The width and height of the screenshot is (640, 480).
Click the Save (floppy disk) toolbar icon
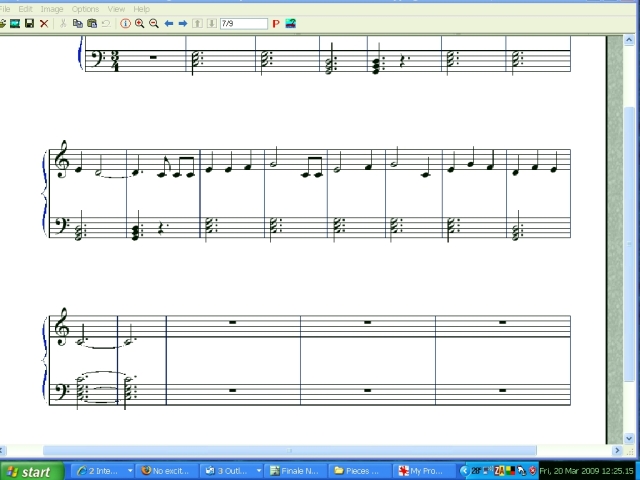[29, 23]
